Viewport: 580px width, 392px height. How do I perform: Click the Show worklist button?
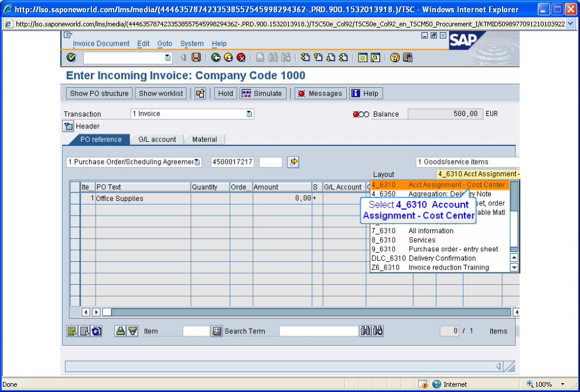pos(161,94)
